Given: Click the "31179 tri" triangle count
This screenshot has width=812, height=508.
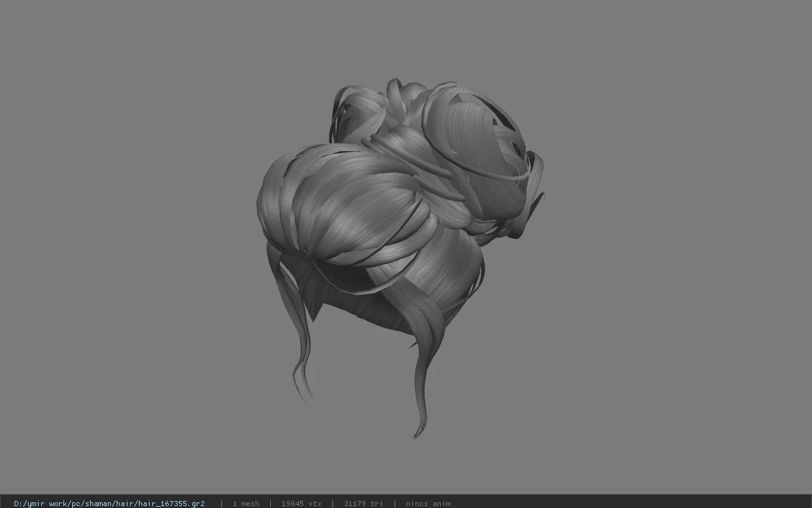Looking at the screenshot, I should pos(363,504).
